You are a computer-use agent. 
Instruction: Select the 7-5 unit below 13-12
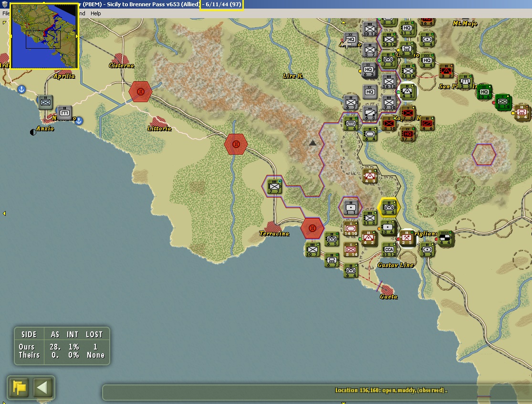(x=388, y=60)
